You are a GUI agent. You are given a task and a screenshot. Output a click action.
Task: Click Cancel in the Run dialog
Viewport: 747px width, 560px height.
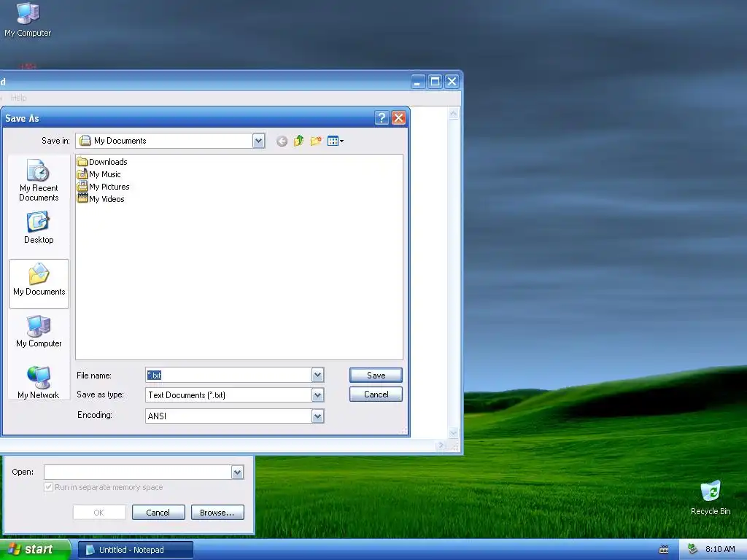pyautogui.click(x=158, y=513)
